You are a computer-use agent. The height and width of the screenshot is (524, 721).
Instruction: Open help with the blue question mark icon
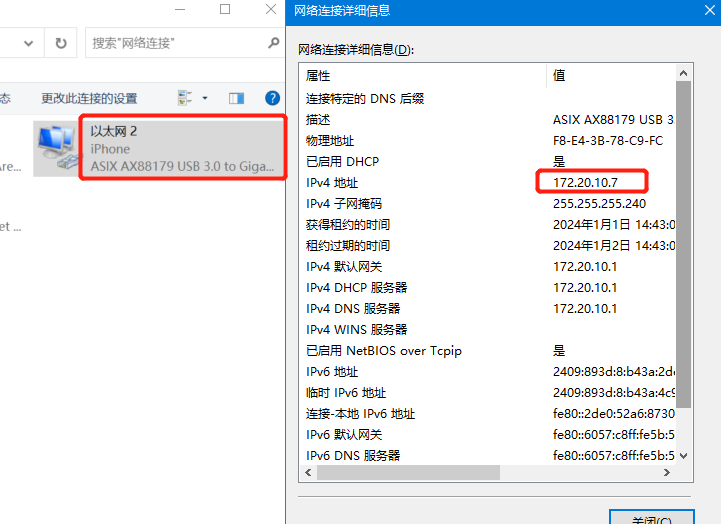coord(272,98)
